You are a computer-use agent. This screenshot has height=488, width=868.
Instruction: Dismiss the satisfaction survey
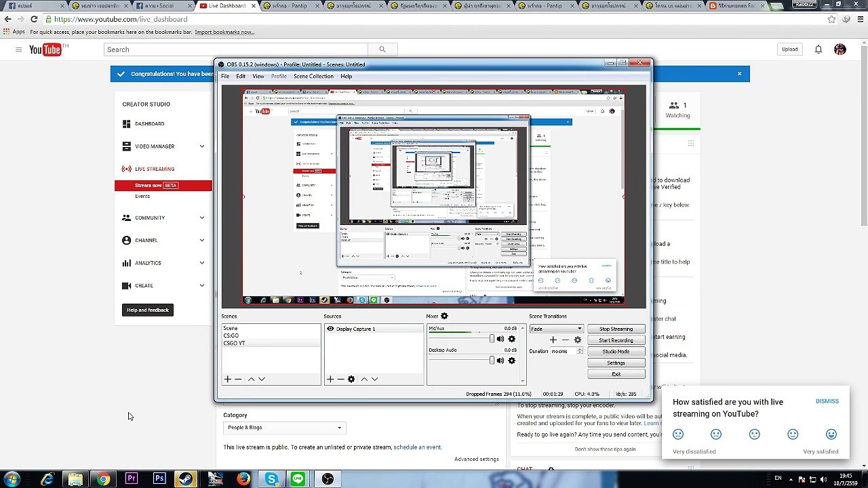[x=827, y=401]
